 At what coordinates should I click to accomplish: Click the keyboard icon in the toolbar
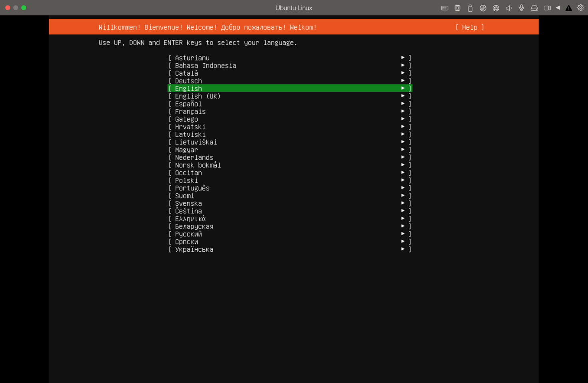click(444, 8)
